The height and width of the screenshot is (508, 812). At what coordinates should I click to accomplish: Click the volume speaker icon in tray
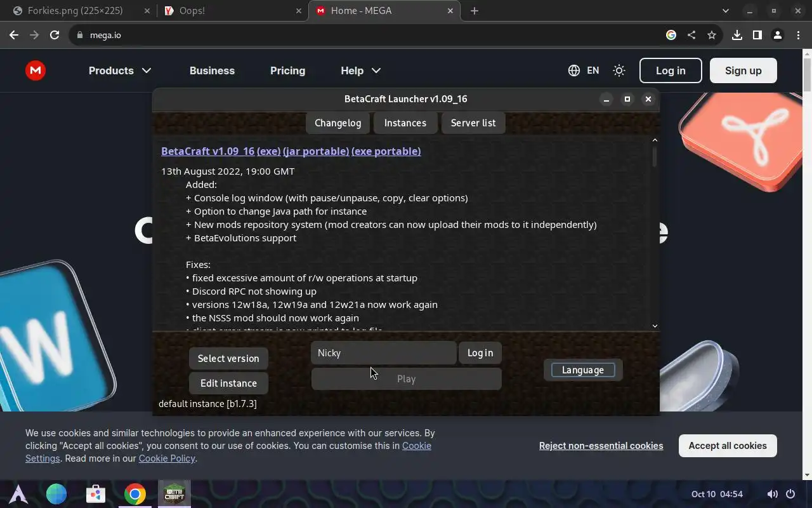tap(772, 494)
